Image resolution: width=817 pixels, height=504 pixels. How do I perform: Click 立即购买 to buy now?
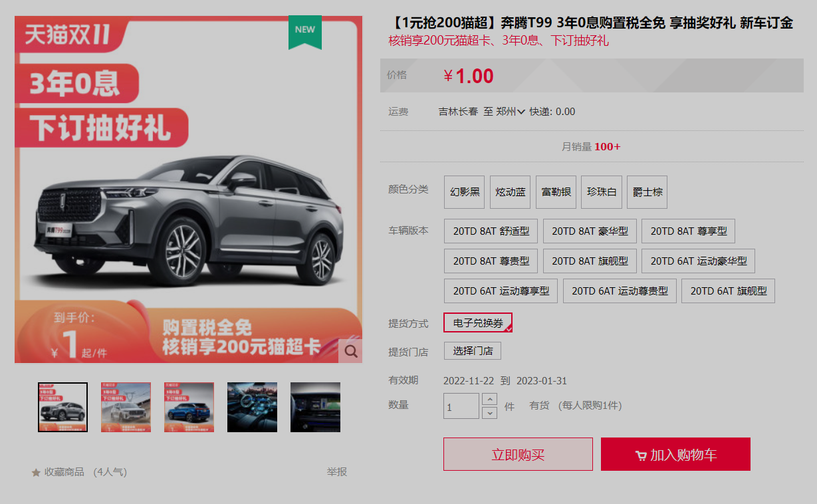518,454
